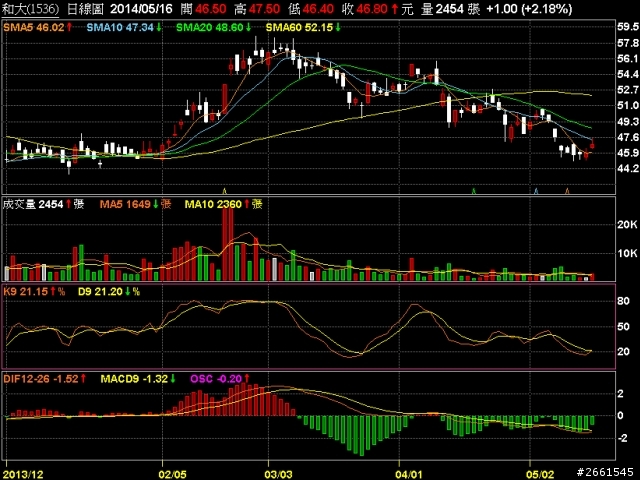Screen dimensions: 640x480
Task: Click the deepest green MACD histogram bar
Action: coord(361,436)
